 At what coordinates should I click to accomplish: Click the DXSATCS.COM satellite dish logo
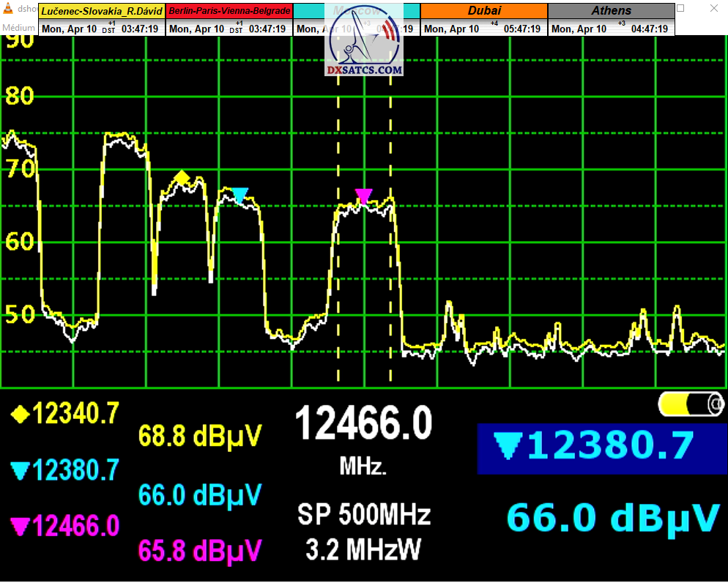pos(364,42)
